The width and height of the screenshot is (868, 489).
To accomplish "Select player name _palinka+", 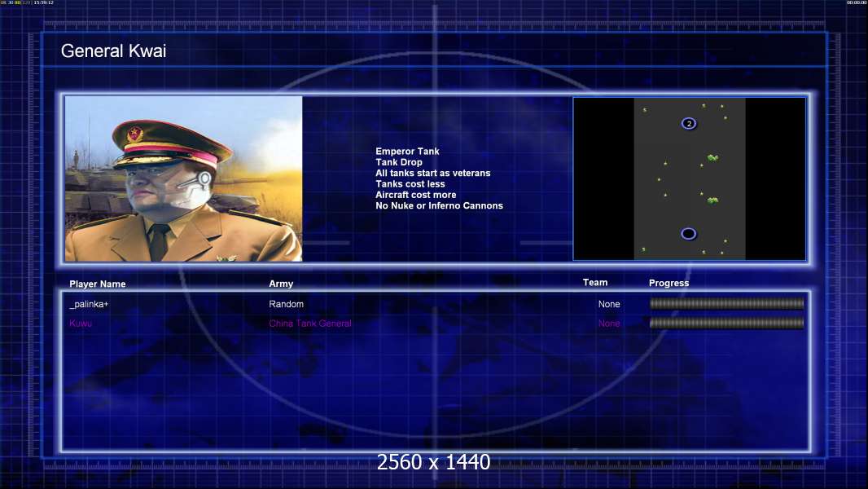I will click(x=89, y=304).
